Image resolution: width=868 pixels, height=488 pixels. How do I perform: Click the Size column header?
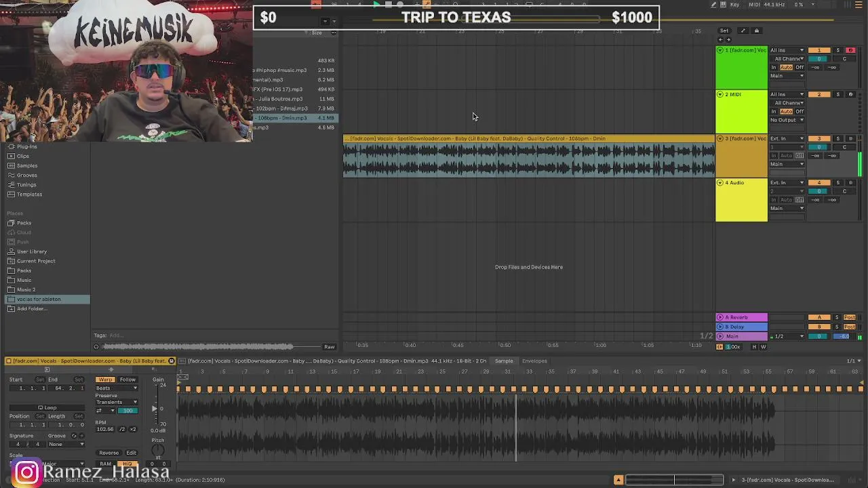click(x=317, y=33)
